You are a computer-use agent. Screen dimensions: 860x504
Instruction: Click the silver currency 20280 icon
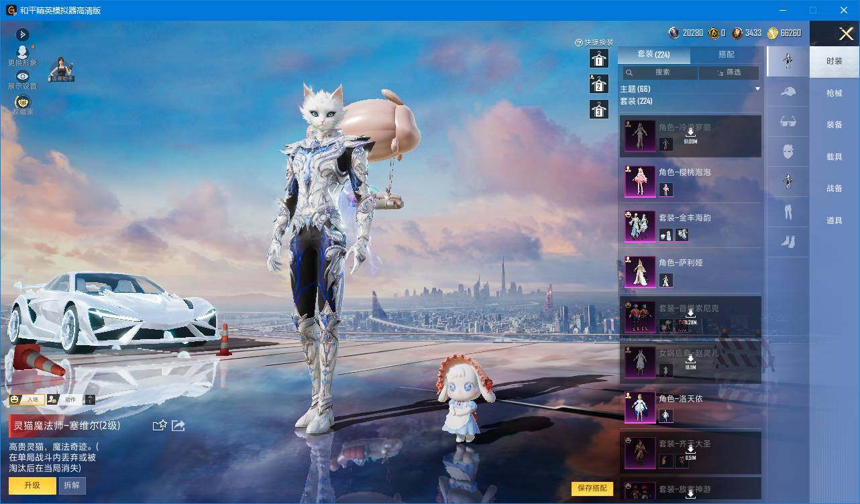674,33
